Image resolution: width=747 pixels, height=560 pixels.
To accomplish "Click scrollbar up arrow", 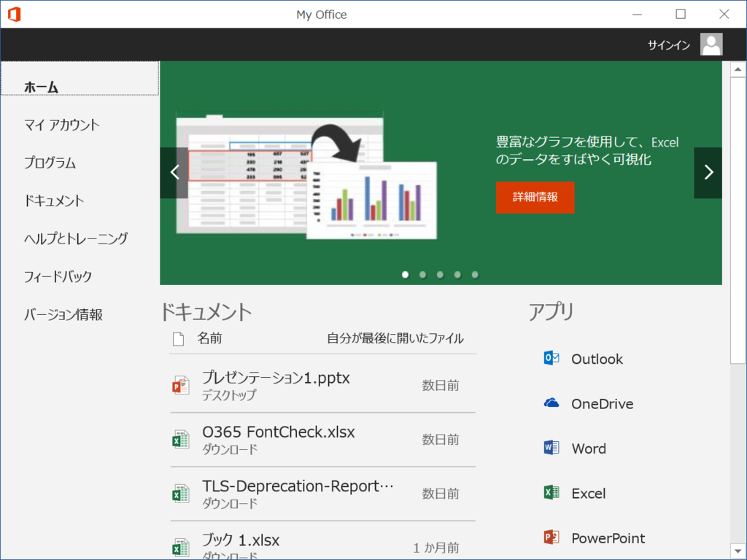I will [x=738, y=69].
